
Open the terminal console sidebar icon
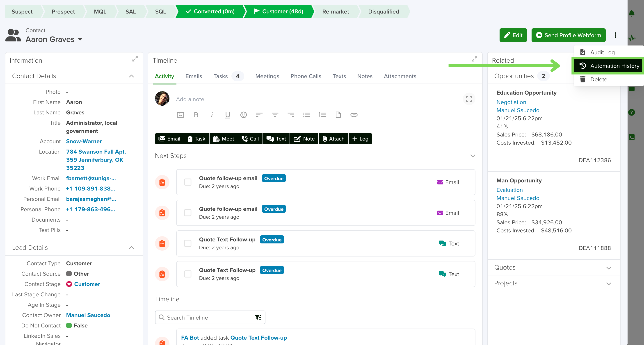tap(632, 137)
